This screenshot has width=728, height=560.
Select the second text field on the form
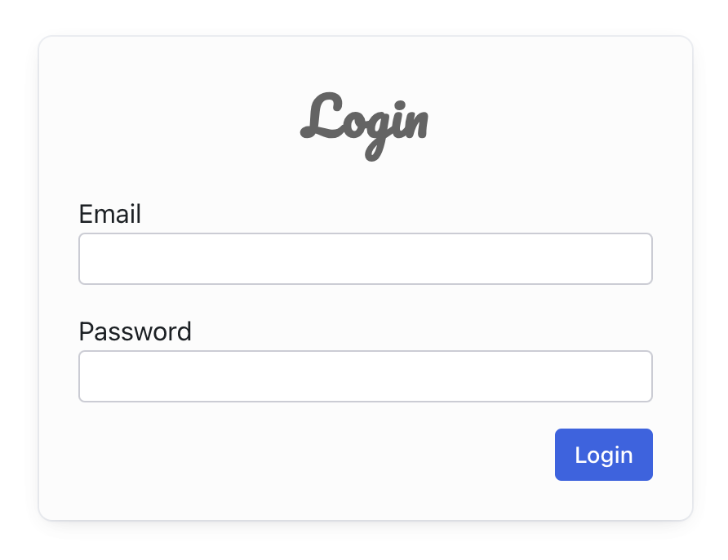point(366,376)
